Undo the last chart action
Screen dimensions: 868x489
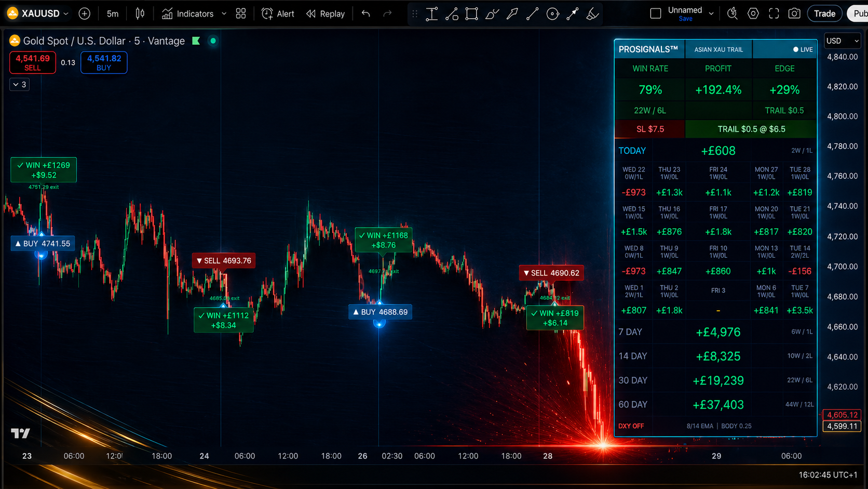[x=366, y=14]
